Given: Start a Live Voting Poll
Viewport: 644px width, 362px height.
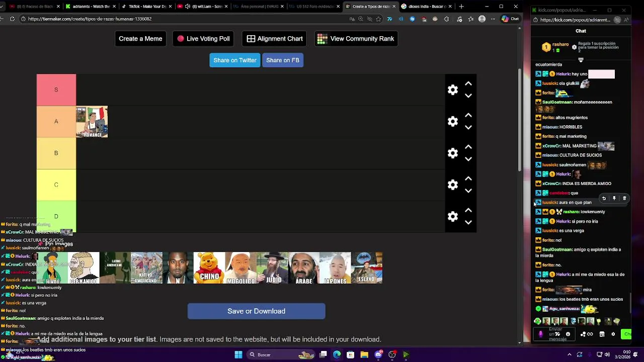Looking at the screenshot, I should click(x=203, y=39).
